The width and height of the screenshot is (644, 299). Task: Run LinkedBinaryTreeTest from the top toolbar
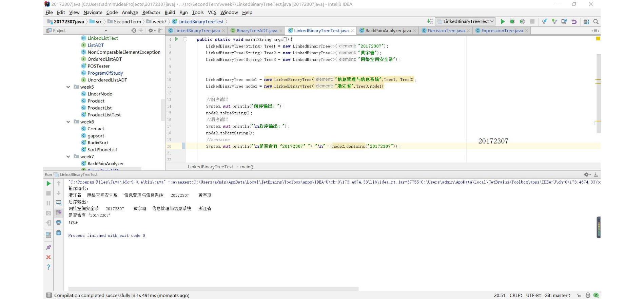[x=503, y=21]
